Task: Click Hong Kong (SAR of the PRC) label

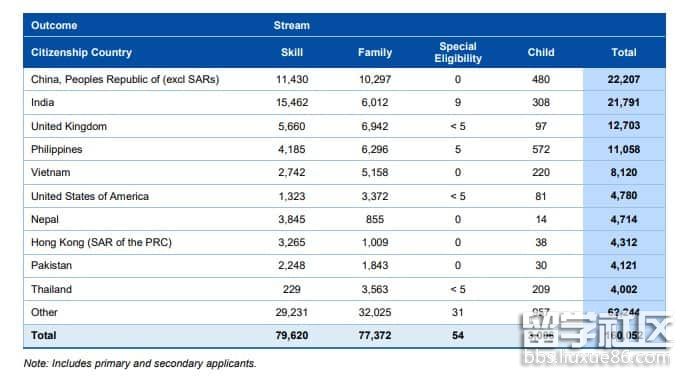Action: point(101,242)
